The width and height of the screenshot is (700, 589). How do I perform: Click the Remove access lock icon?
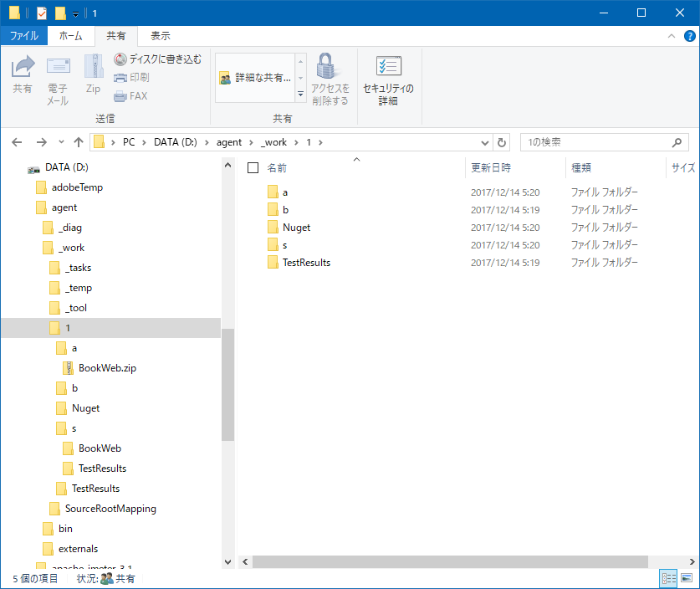pos(326,66)
